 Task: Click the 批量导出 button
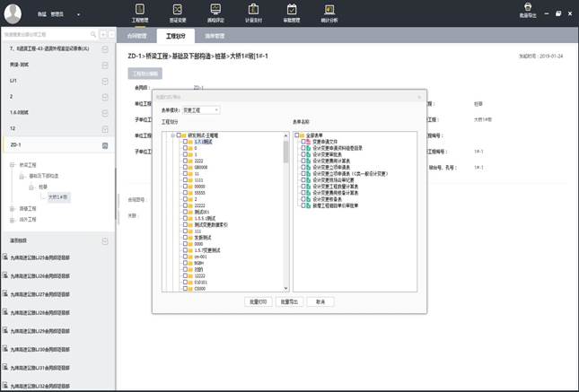pos(289,301)
